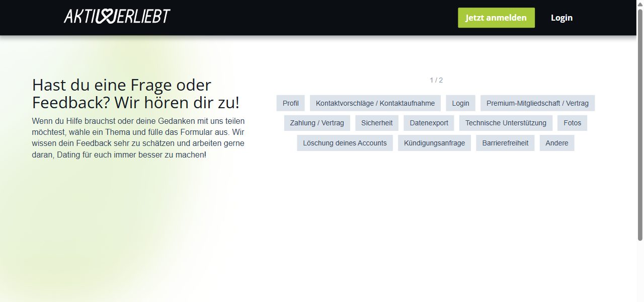Viewport: 644px width, 302px height.
Task: Click the Aktivverliebt logo
Action: 117,17
